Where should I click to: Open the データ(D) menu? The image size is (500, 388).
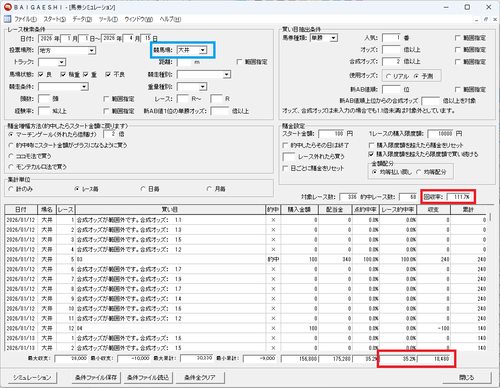click(82, 19)
